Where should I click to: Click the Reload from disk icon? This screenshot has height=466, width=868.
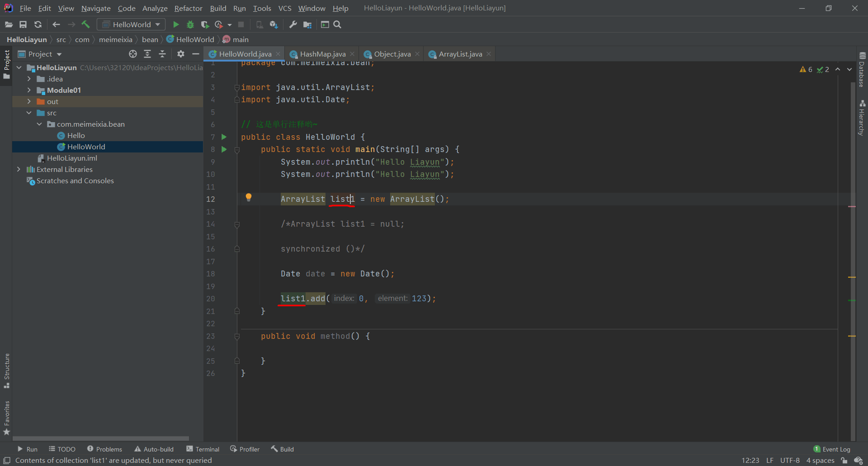38,24
